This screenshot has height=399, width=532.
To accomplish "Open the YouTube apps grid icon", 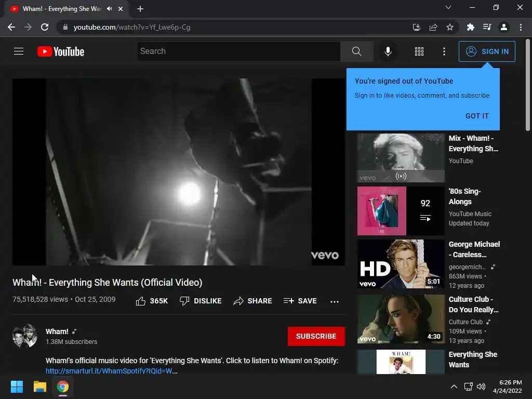I will coord(419,51).
